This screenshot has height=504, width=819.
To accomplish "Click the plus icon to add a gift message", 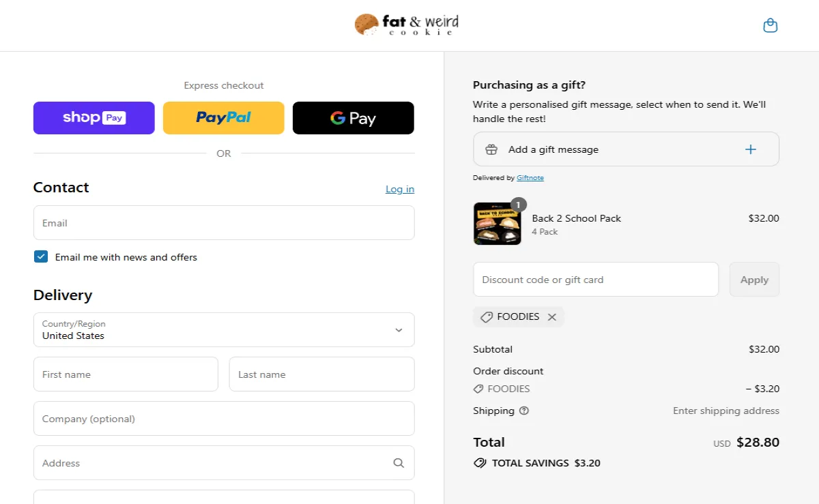I will (x=751, y=149).
